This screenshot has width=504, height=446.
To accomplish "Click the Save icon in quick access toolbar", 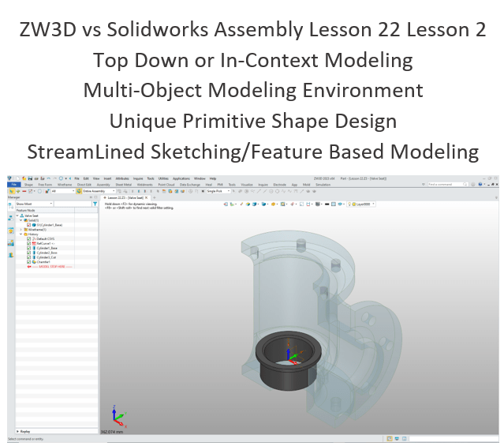I will [29, 179].
